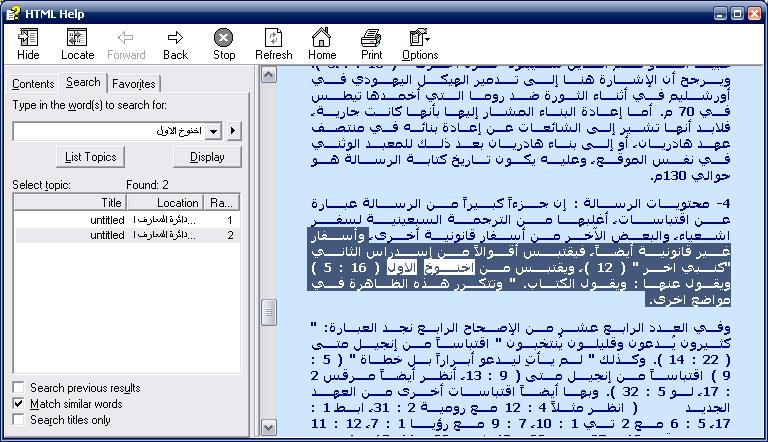Viewport: 768px width, 442px height.
Task: Sort results by the Location column header
Action: tap(165, 202)
